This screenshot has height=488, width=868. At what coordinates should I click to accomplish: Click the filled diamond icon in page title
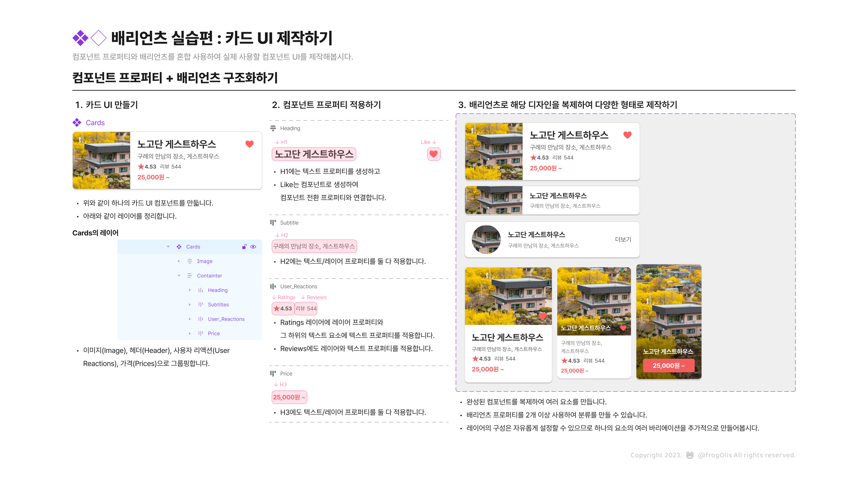(x=80, y=38)
